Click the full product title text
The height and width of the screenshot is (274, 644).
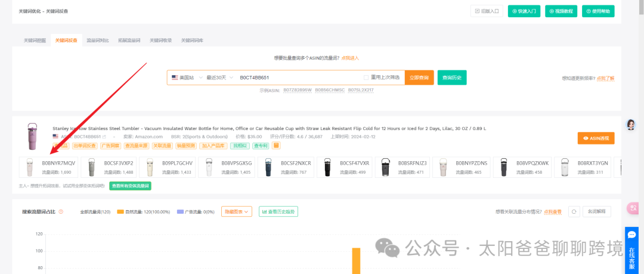coord(270,129)
